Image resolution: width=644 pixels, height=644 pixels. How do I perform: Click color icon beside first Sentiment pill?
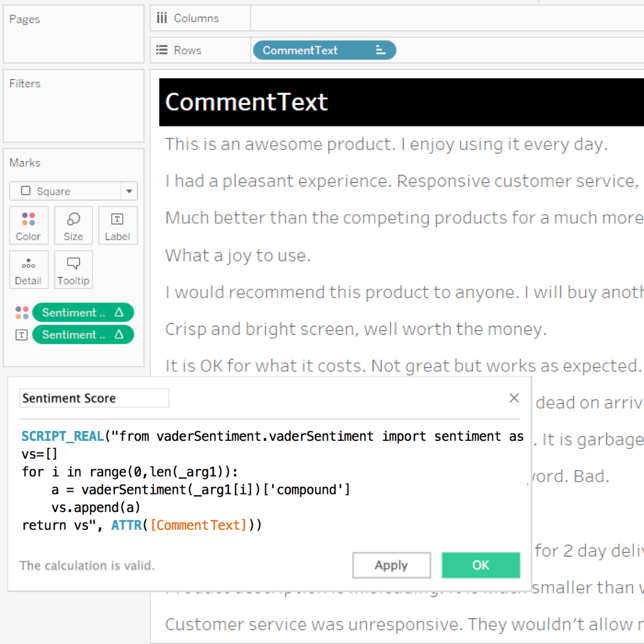tap(22, 313)
